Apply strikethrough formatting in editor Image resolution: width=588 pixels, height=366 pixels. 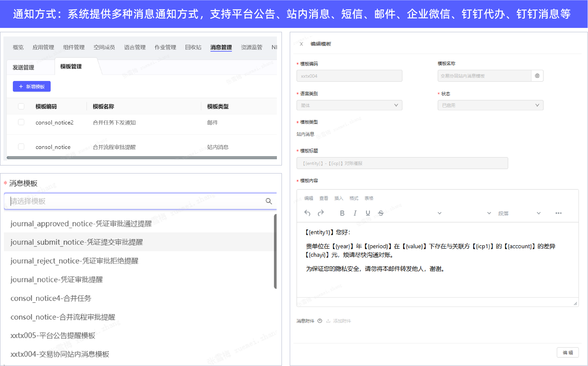381,213
